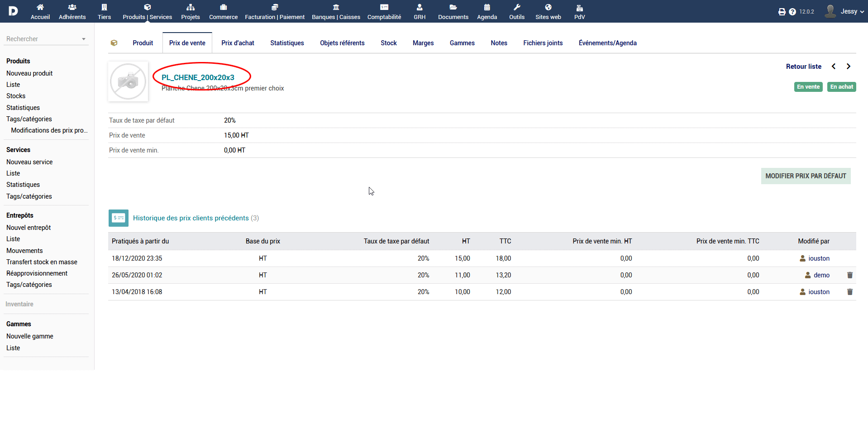
Task: Switch to the Prix d'achat tab
Action: 238,43
